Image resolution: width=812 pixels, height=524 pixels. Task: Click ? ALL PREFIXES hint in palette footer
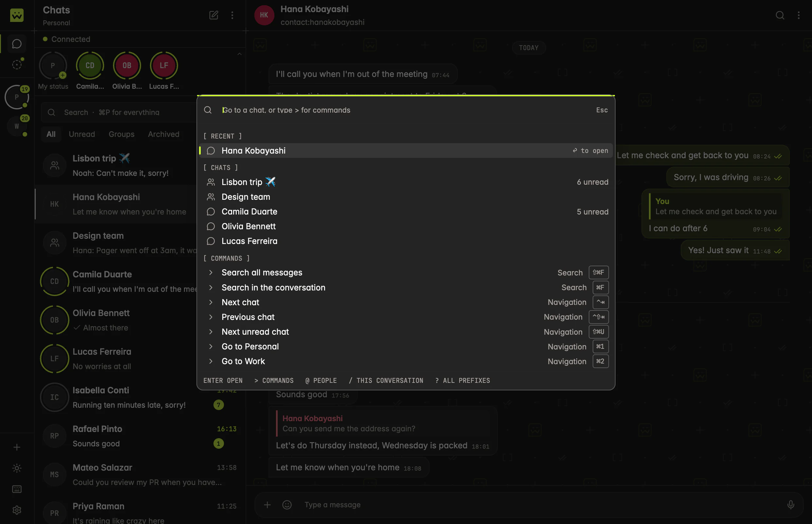click(x=462, y=381)
